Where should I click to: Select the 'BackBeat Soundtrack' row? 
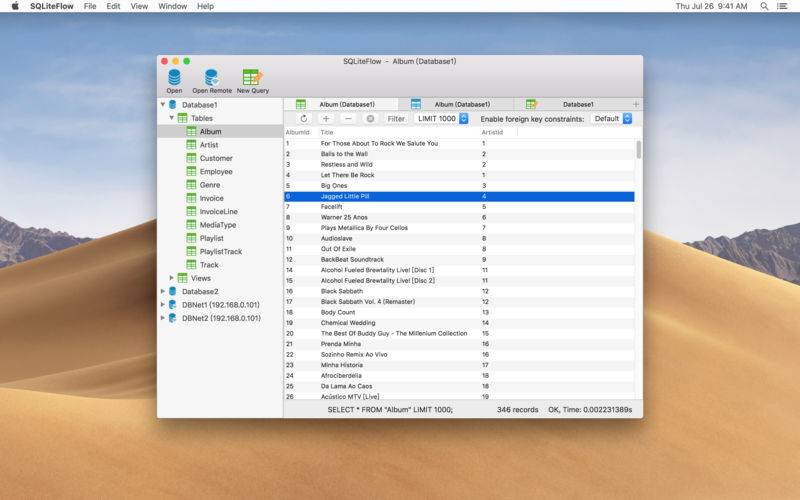459,259
